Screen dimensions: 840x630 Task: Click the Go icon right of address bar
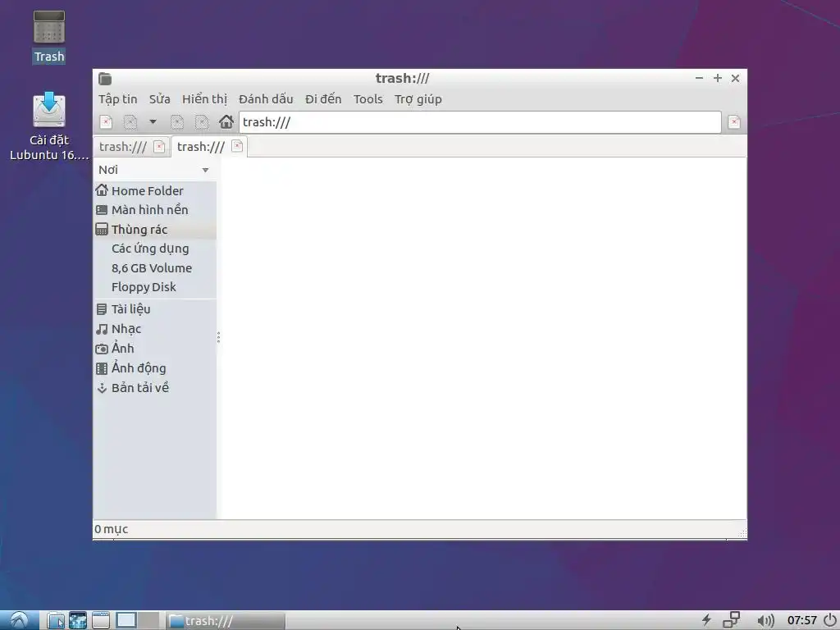[x=734, y=122]
